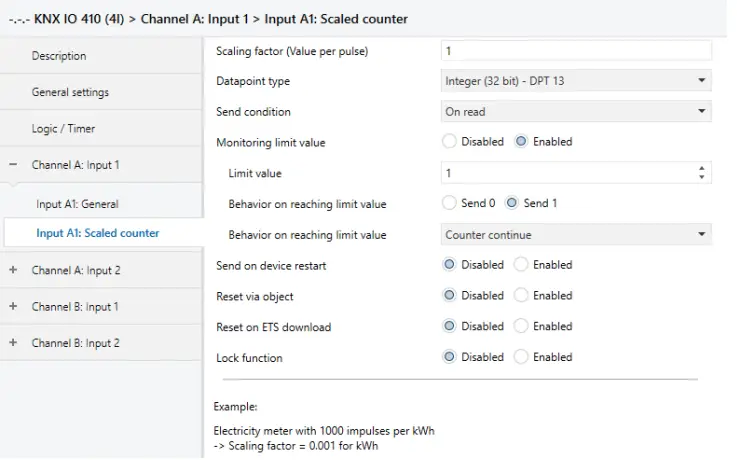Select Send 0 on reaching limit

coord(449,204)
